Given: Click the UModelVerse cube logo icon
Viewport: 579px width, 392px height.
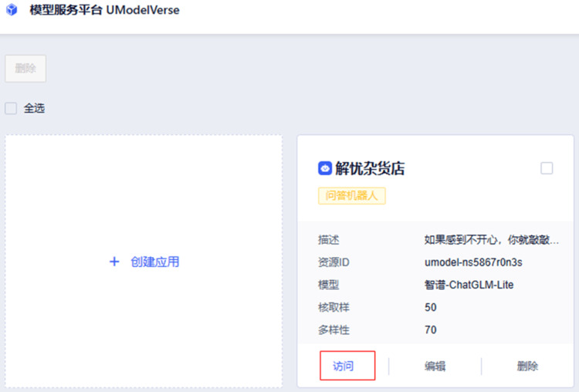Looking at the screenshot, I should 12,9.
